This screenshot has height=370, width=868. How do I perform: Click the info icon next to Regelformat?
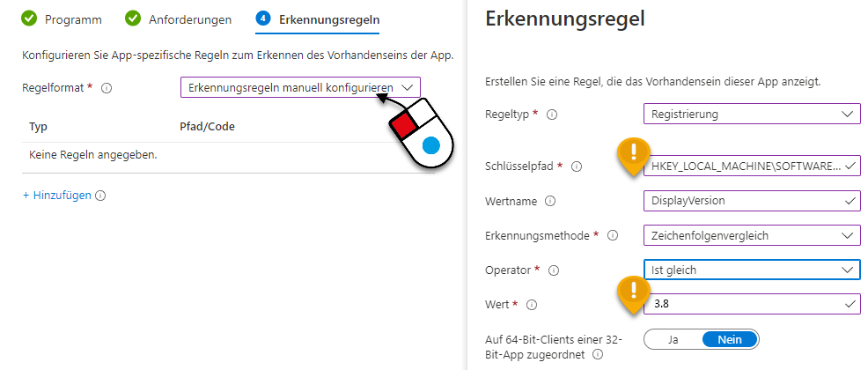point(107,88)
